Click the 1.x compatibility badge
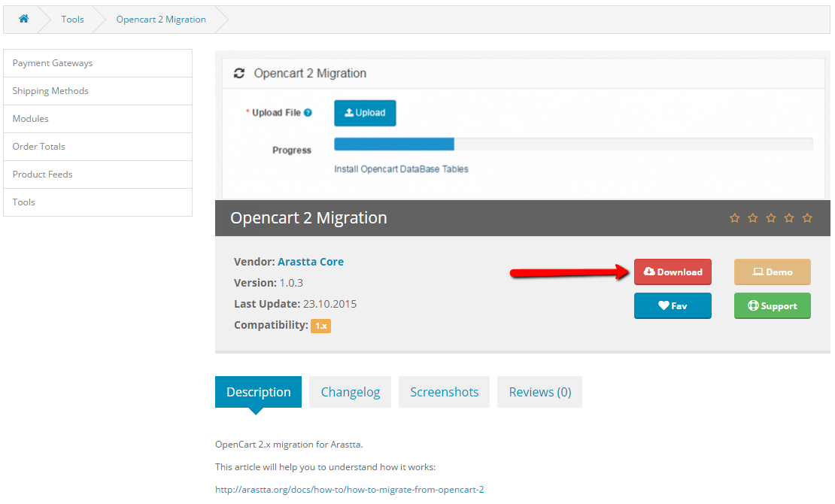Screen dimensions: 835x504 (x=320, y=326)
